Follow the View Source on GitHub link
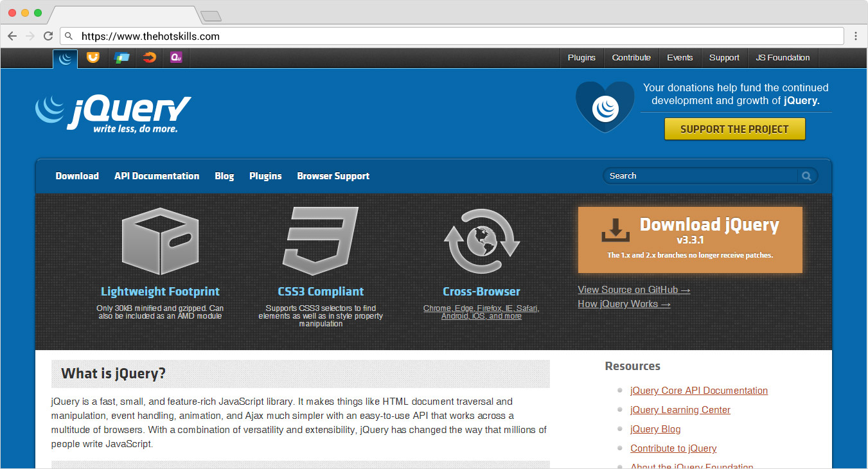 [634, 290]
